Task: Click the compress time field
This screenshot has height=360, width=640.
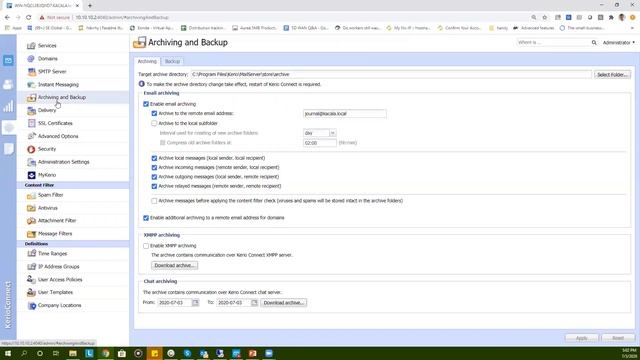Action: point(320,143)
